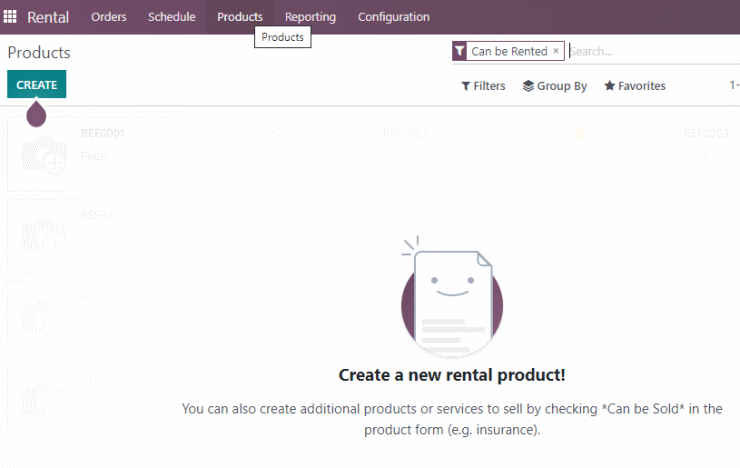Click the smiling document illustration
740x468 pixels.
pos(452,297)
